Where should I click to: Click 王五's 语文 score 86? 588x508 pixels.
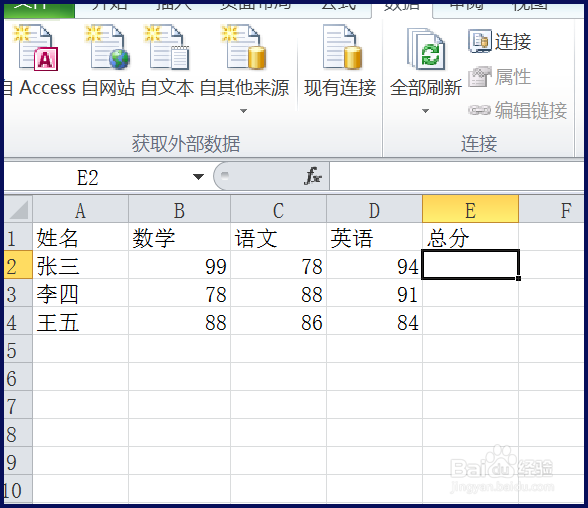click(x=279, y=321)
